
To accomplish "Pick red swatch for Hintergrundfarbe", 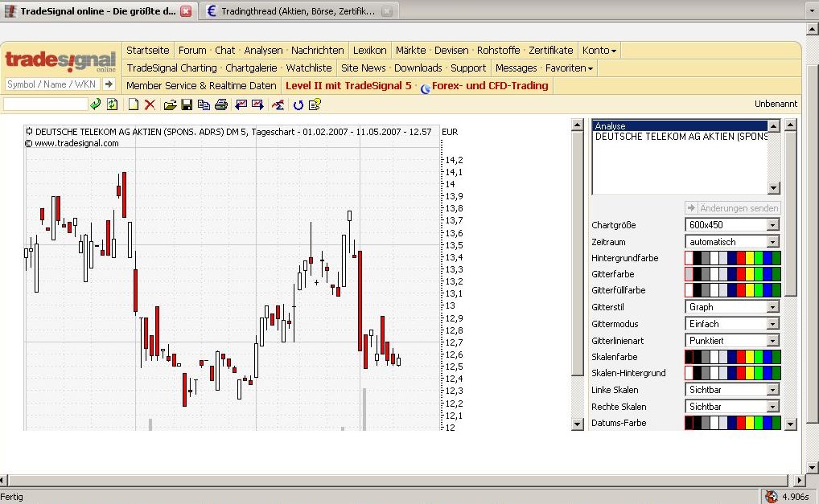I will [741, 258].
